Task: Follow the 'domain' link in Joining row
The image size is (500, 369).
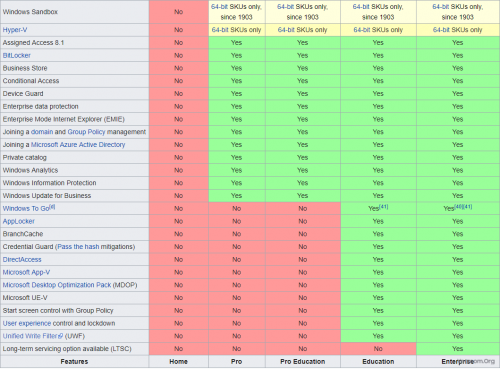Action: click(x=42, y=132)
